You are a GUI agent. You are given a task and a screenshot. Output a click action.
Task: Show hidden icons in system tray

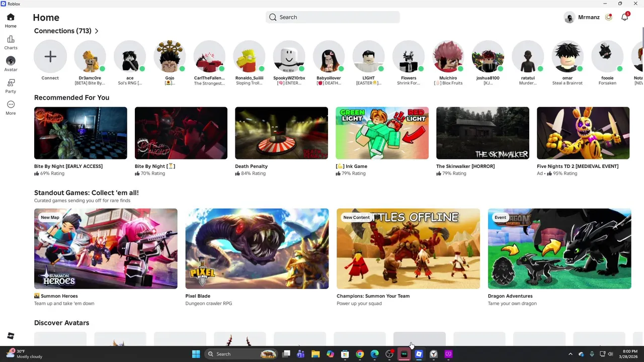point(571,354)
